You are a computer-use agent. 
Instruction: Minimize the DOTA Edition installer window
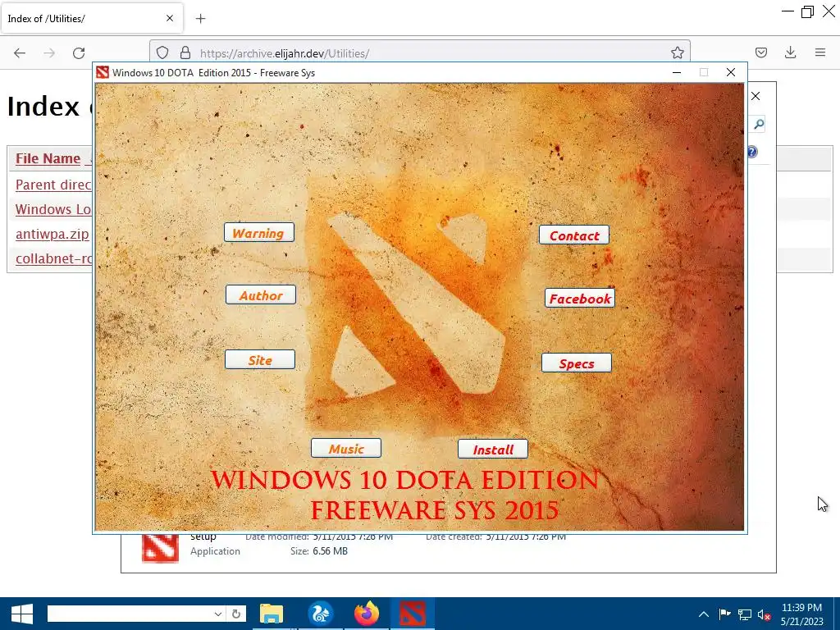click(x=677, y=72)
